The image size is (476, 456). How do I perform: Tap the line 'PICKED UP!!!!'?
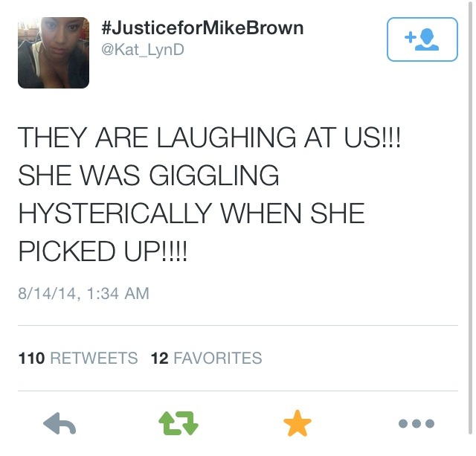pyautogui.click(x=103, y=251)
